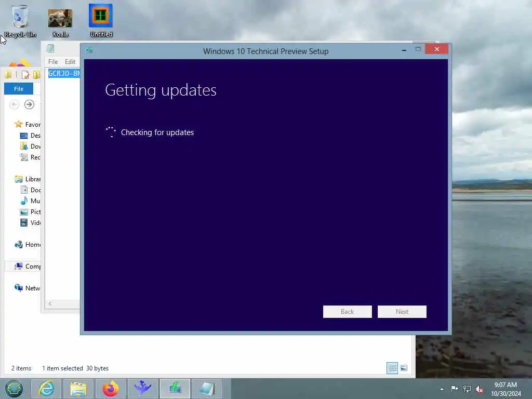Viewport: 532px width, 399px height.
Task: Select Desktop under Favorites
Action: click(x=30, y=136)
